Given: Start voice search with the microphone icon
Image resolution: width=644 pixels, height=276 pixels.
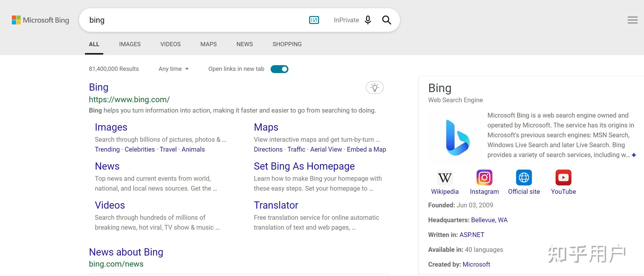Looking at the screenshot, I should coord(368,20).
